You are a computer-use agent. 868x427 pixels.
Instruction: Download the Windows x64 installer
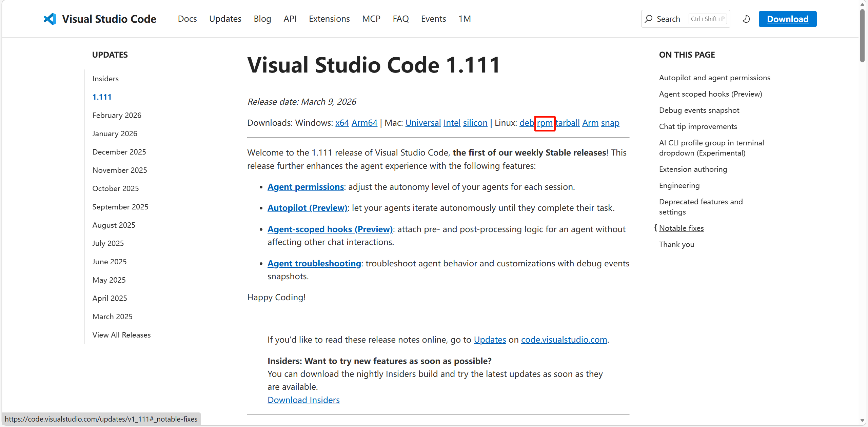tap(342, 123)
